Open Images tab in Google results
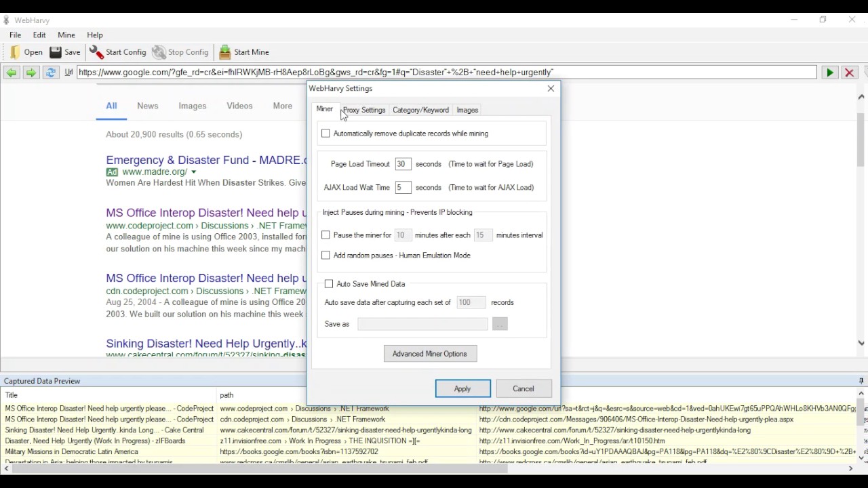The width and height of the screenshot is (868, 488). click(193, 106)
